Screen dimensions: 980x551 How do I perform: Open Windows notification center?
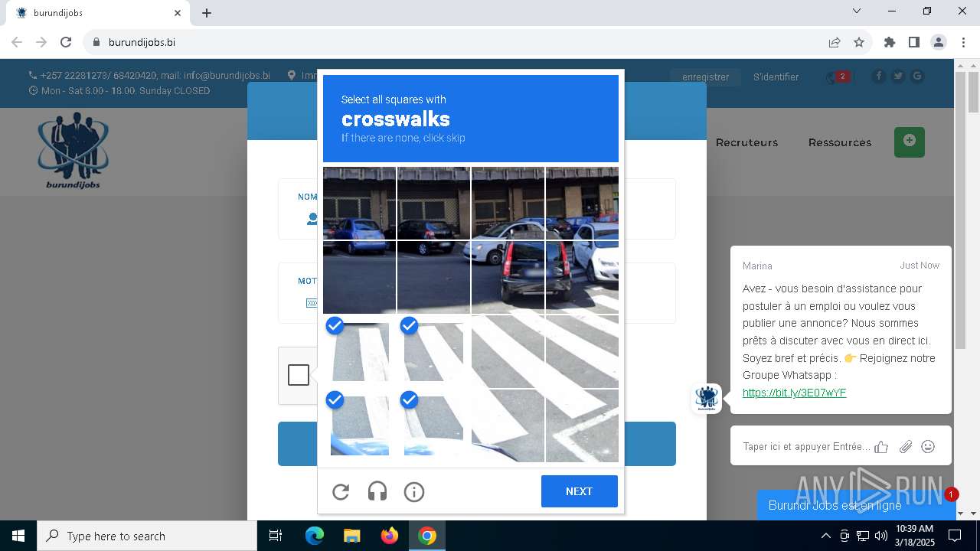[955, 536]
